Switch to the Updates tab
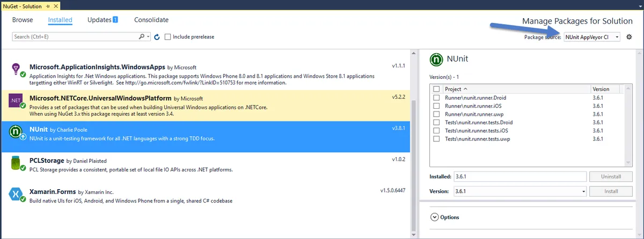Screen dimensions: 644x239 [x=100, y=20]
